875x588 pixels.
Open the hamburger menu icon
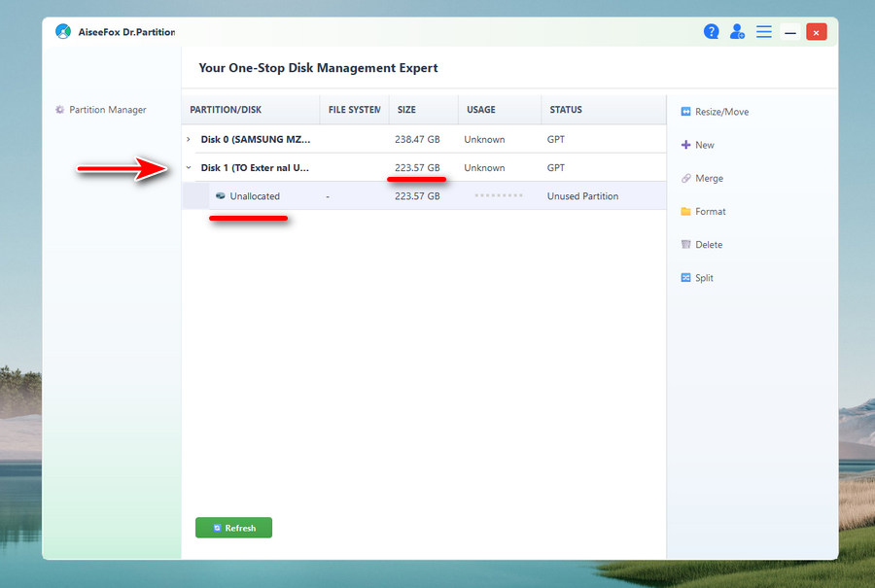click(x=763, y=32)
